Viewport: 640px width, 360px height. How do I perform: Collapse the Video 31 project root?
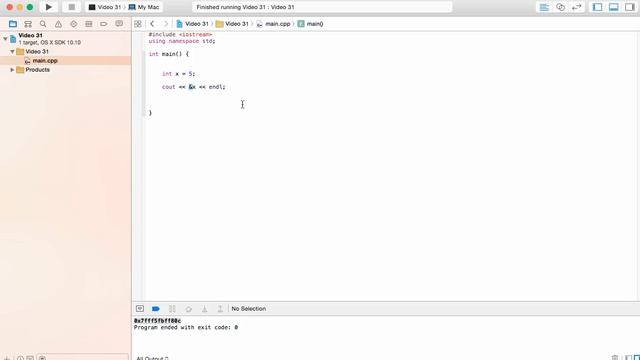point(5,39)
